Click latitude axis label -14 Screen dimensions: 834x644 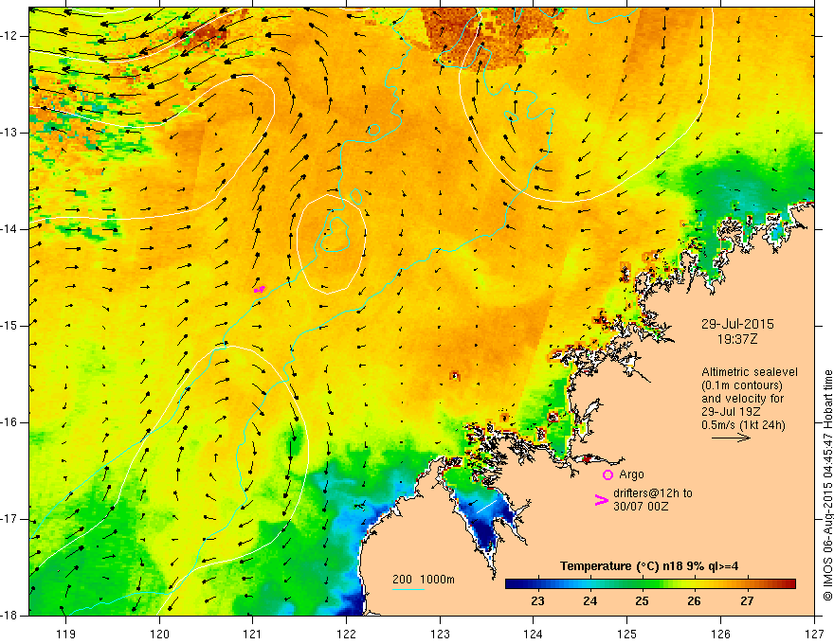click(9, 229)
